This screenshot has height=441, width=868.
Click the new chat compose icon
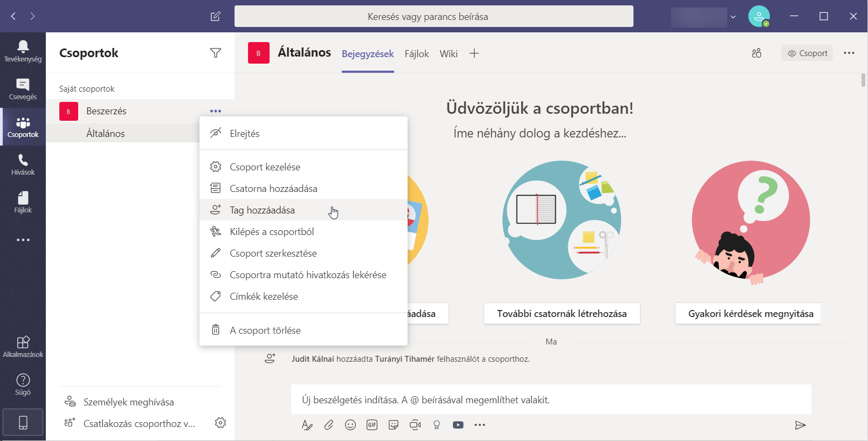coord(216,16)
